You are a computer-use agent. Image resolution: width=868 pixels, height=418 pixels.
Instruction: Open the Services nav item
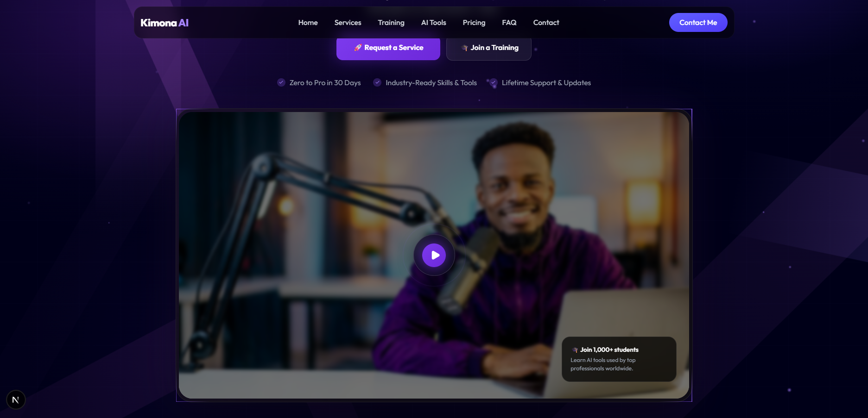pos(348,23)
